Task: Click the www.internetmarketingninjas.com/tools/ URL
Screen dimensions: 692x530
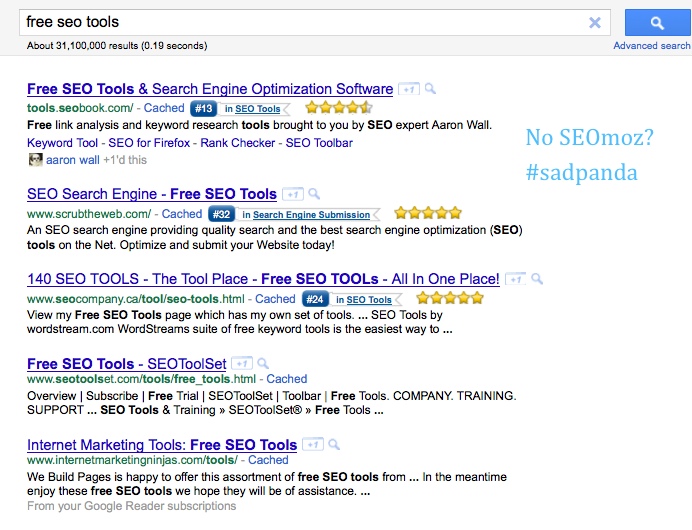Action: coord(132,460)
